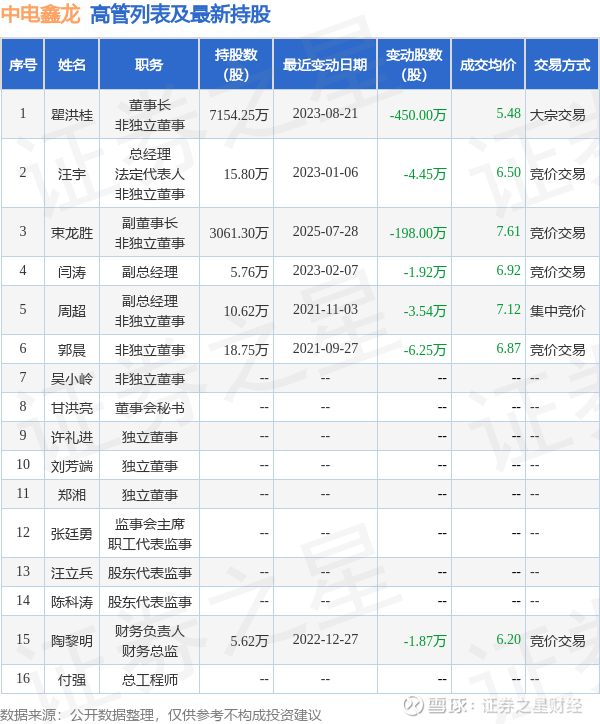Select the name 甘洪亮
The width and height of the screenshot is (600, 724).
[72, 408]
